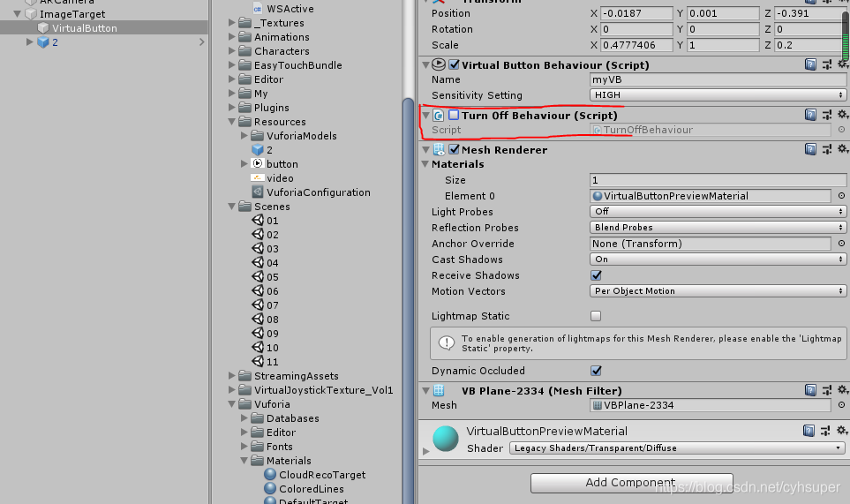Open help for Virtual Button Behaviour script
The width and height of the screenshot is (850, 504).
(810, 64)
